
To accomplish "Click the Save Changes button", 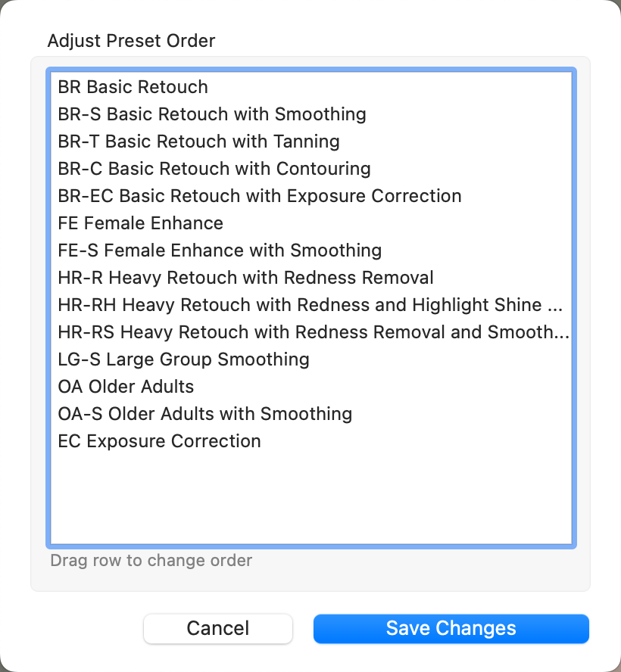I will pos(451,628).
